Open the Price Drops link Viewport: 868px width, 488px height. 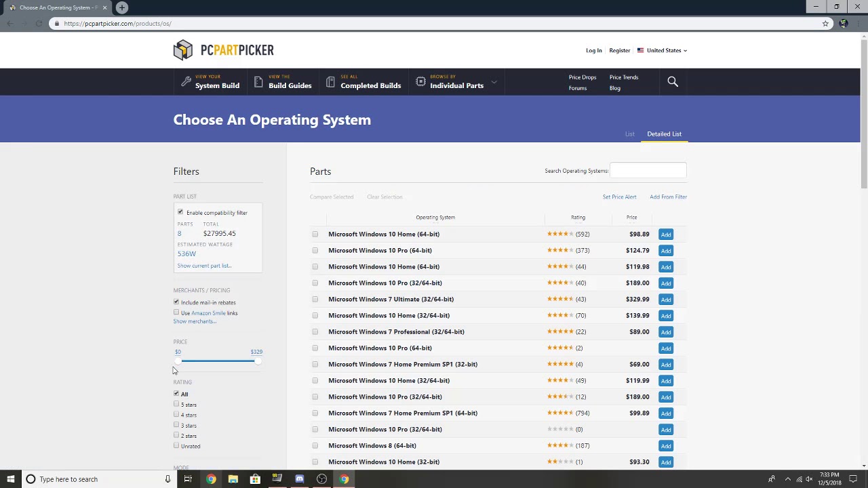[x=583, y=77]
